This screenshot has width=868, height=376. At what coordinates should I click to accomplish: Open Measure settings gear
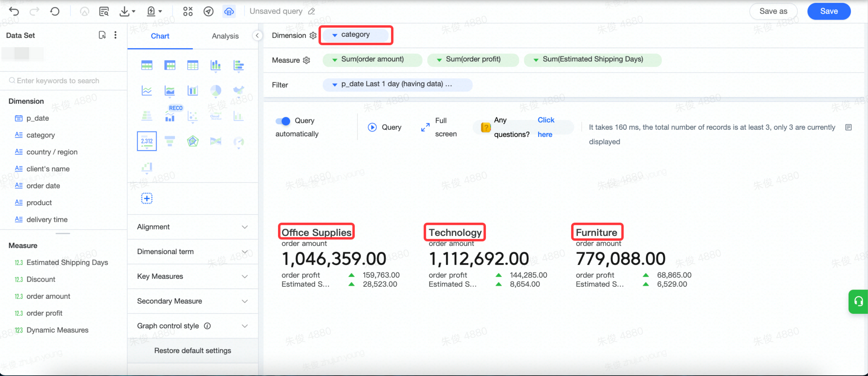[307, 60]
